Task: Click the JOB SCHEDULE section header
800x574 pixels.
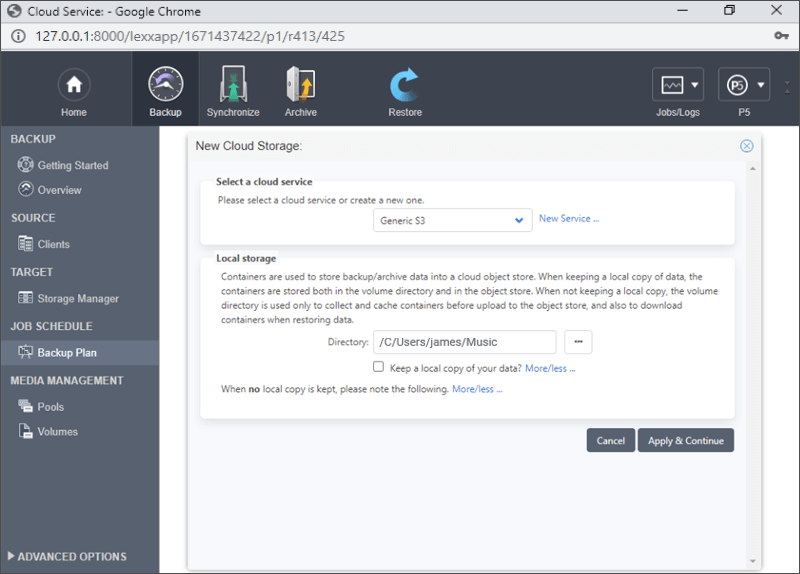Action: point(52,326)
